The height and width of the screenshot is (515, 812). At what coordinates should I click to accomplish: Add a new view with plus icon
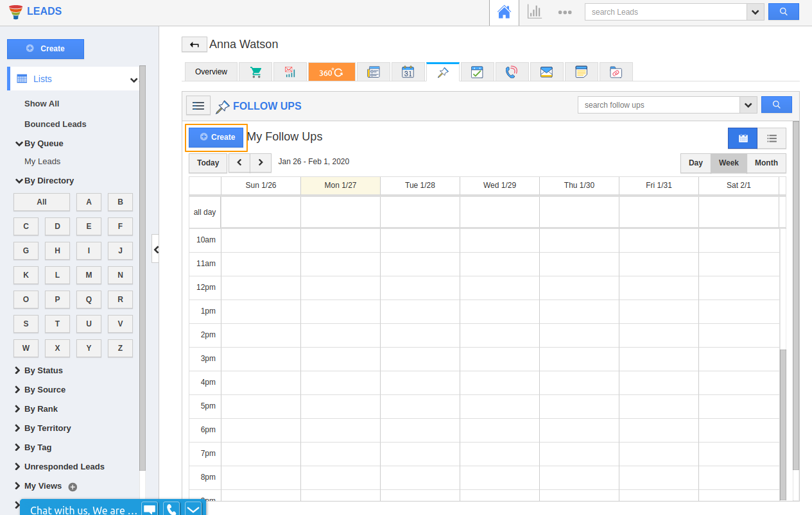tap(73, 487)
